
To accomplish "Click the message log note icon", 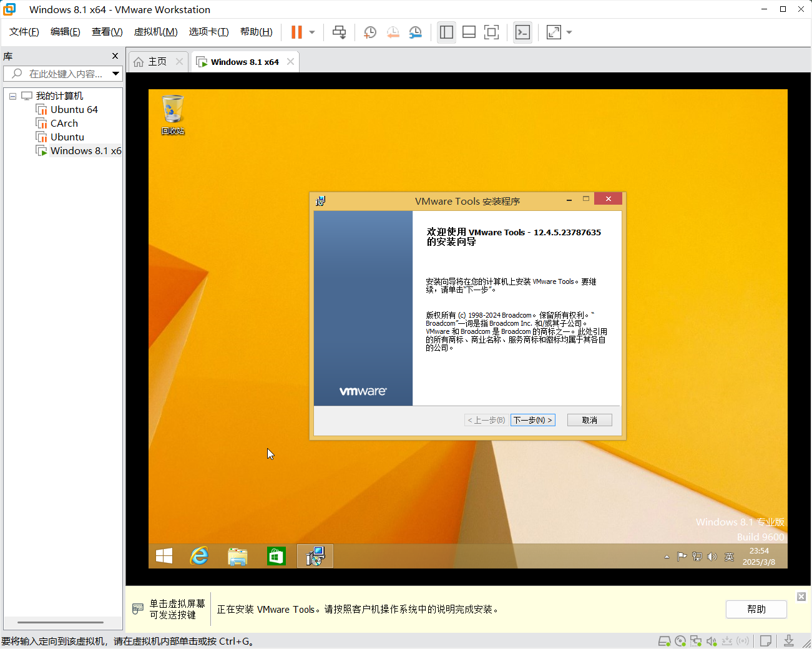I will point(766,641).
